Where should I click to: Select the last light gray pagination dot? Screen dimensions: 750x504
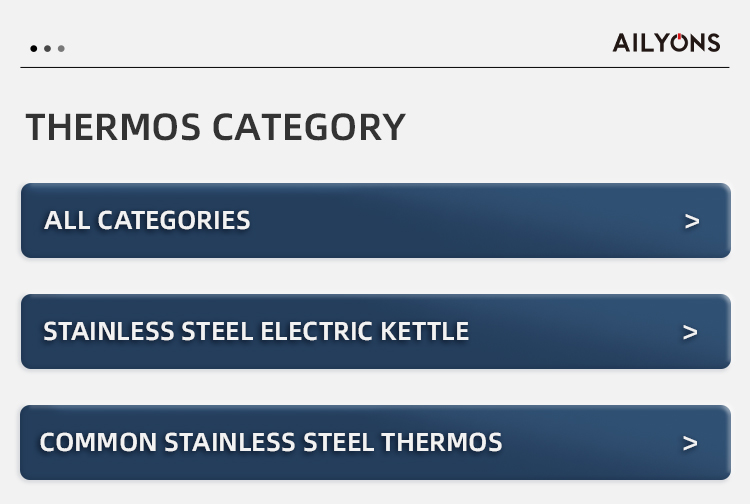[x=61, y=48]
